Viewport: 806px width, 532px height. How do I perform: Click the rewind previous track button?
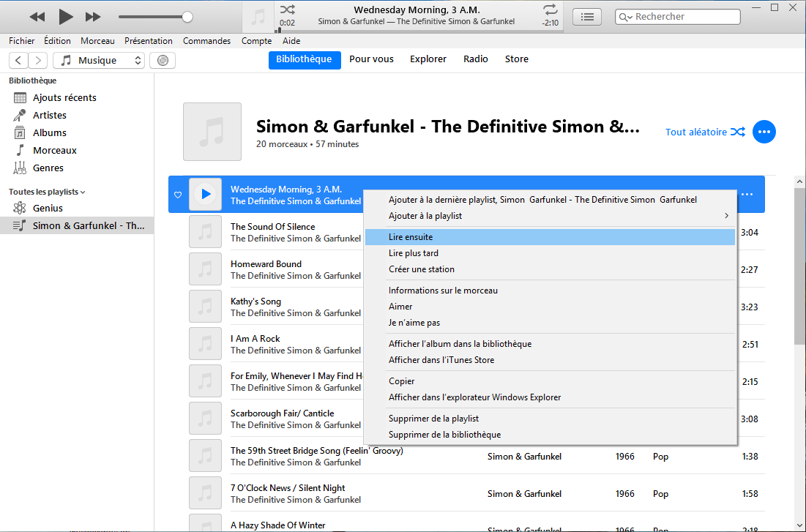pos(37,17)
